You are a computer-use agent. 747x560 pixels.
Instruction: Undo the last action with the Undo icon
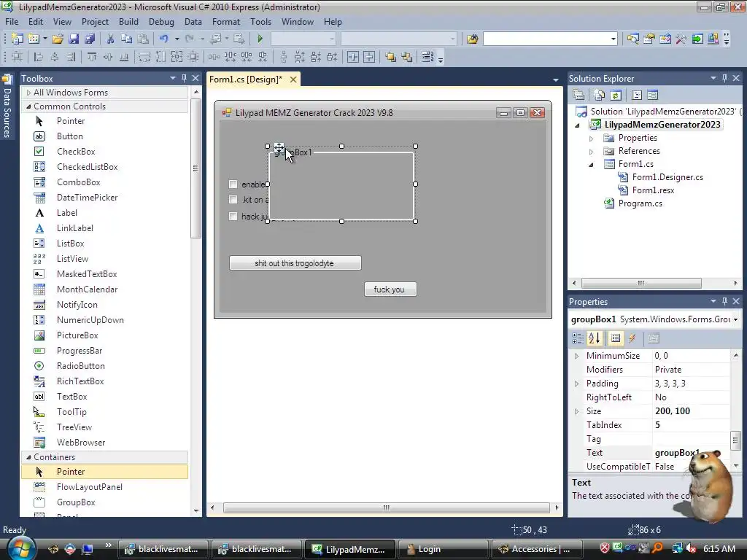point(164,39)
